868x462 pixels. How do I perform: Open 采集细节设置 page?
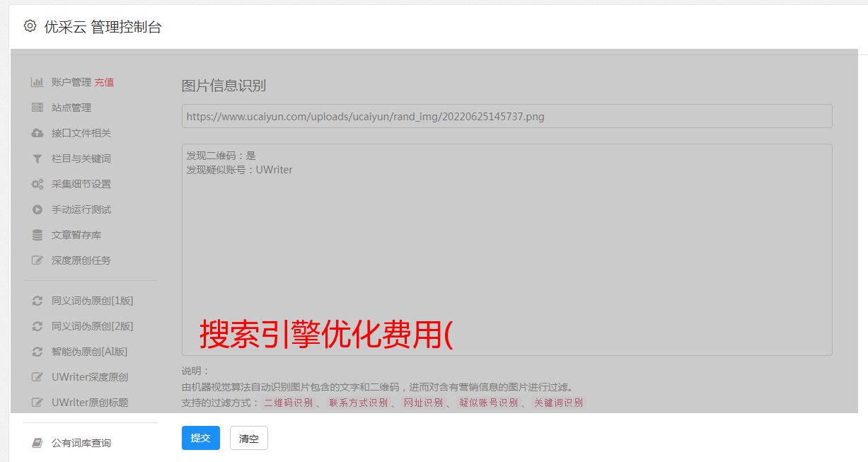pos(81,184)
